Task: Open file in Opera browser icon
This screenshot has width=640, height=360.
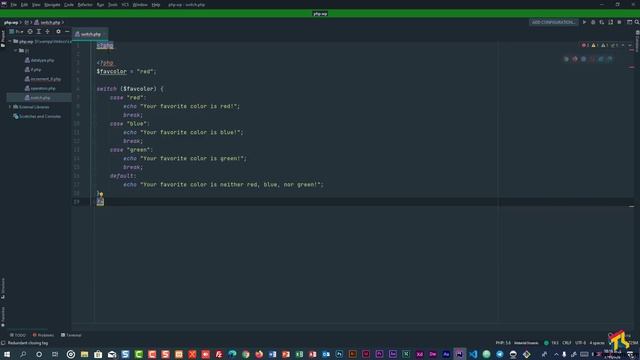Action: coord(592,59)
